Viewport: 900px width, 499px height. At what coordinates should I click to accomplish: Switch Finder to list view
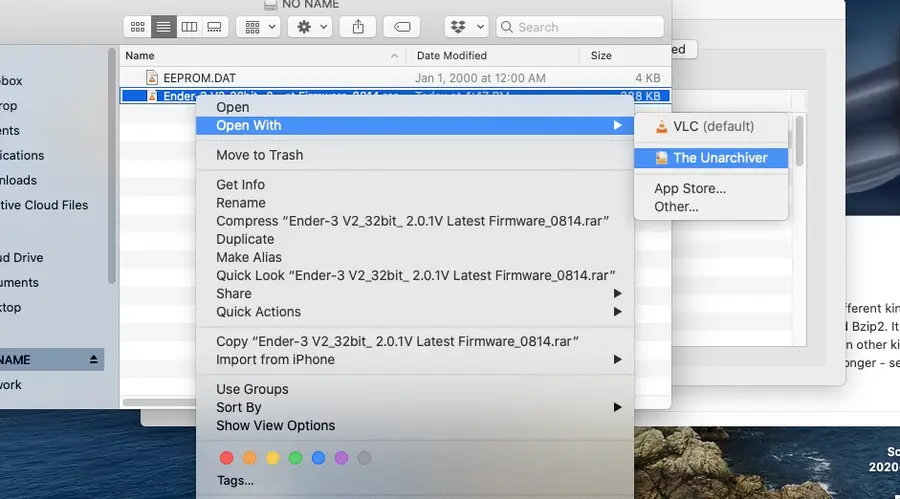(163, 27)
